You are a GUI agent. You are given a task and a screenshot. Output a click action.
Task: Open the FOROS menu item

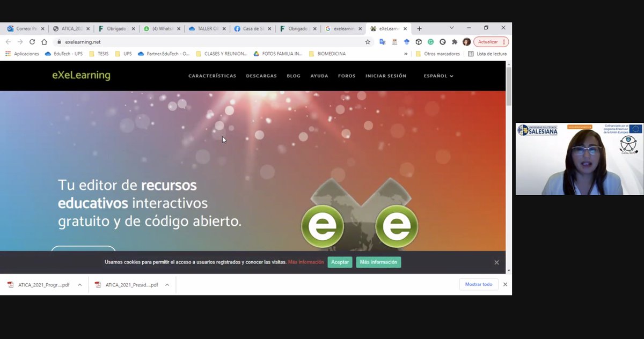click(347, 76)
